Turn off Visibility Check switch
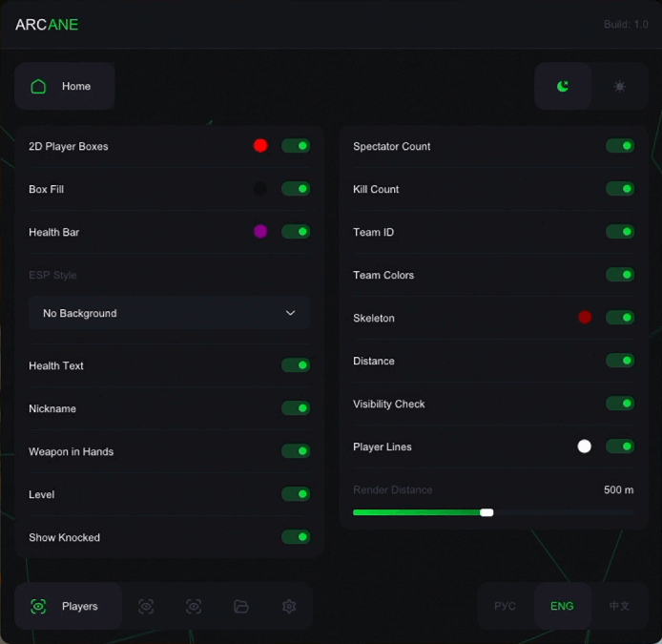Image resolution: width=662 pixels, height=644 pixels. coord(620,404)
